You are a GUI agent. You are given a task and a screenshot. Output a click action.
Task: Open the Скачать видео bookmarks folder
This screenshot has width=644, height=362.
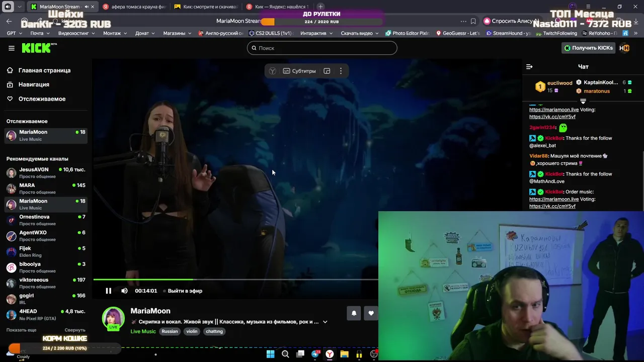(360, 33)
